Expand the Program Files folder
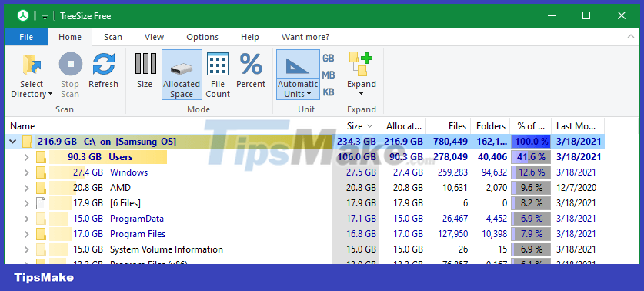This screenshot has width=644, height=291. point(27,234)
